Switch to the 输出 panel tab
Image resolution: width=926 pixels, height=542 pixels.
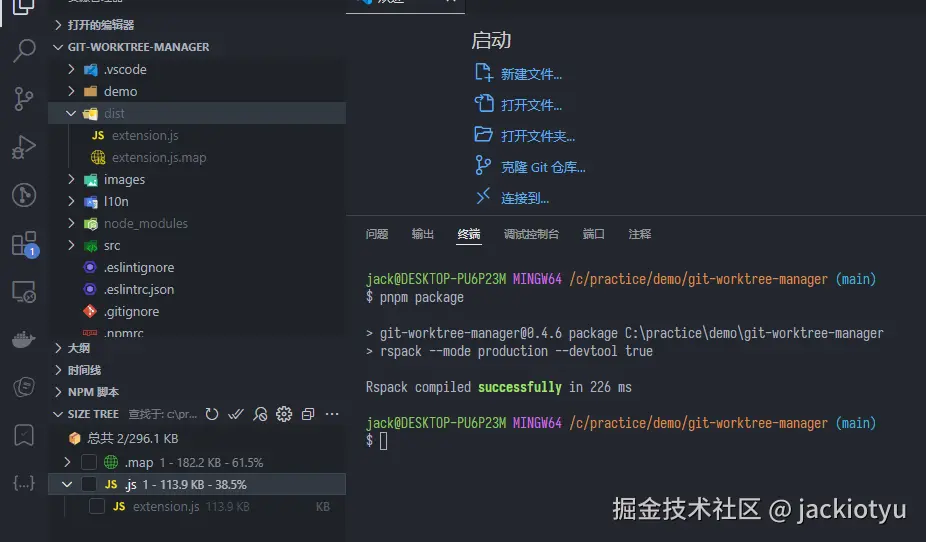[422, 234]
